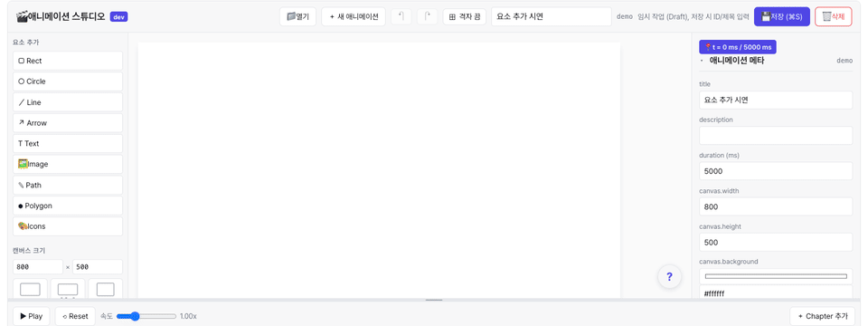Click the Chapter 추가 button

[823, 316]
